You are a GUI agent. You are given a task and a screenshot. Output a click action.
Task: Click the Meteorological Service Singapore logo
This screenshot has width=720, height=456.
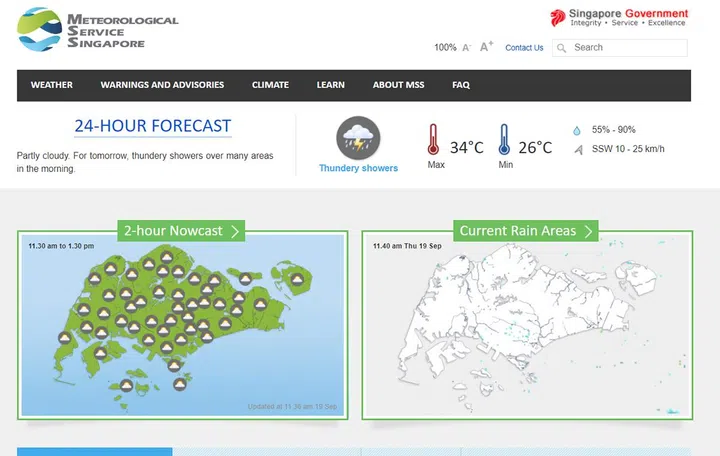[97, 29]
